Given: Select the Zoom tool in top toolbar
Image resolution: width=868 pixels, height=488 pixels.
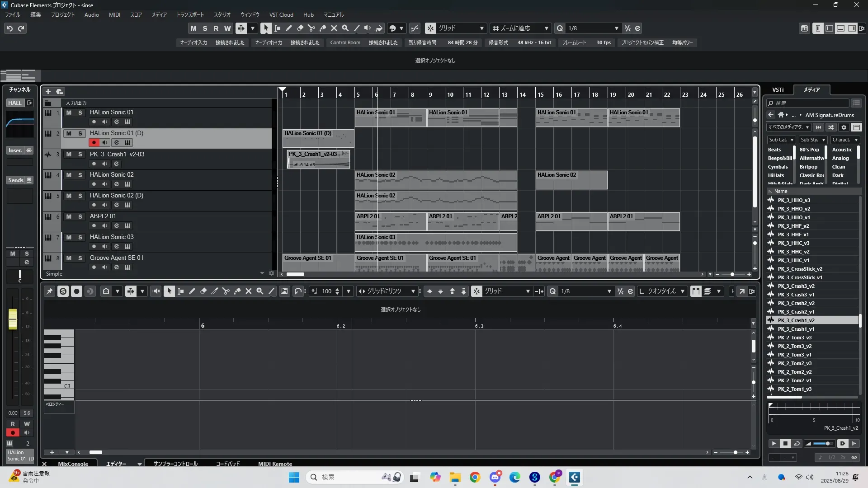Looking at the screenshot, I should 345,28.
